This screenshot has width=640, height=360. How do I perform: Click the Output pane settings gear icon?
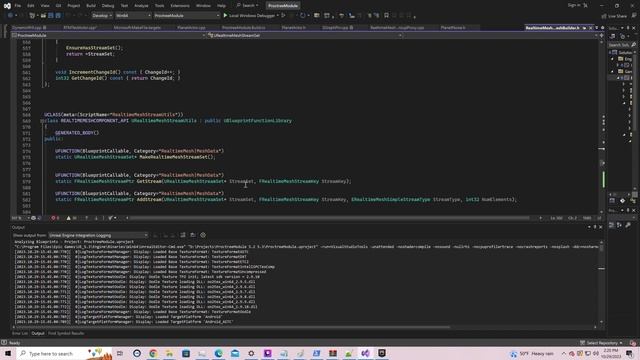tap(203, 235)
